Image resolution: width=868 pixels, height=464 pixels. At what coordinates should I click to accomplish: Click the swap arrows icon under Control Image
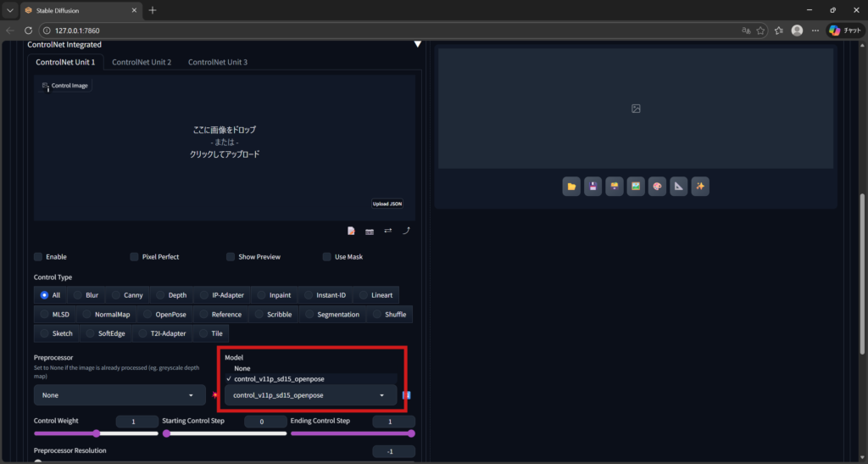pos(387,231)
